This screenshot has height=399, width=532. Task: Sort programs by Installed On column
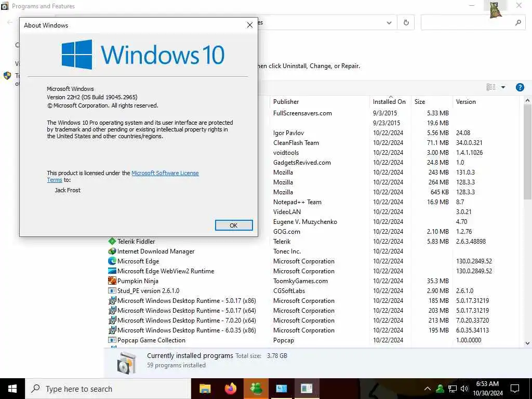click(390, 101)
